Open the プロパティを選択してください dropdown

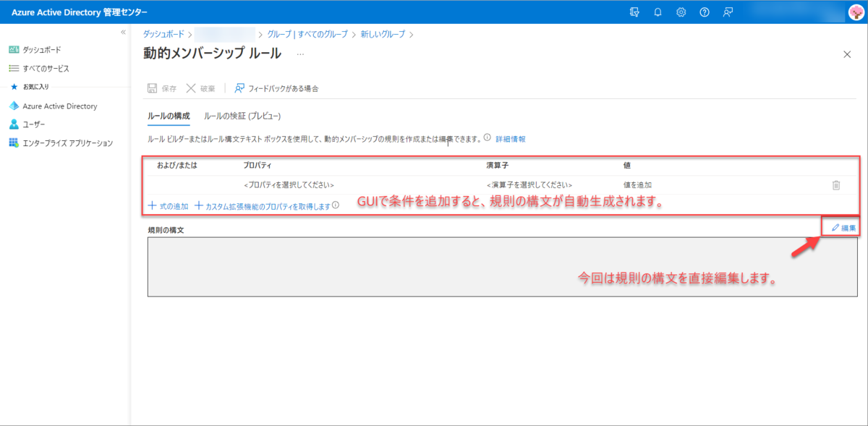(289, 185)
